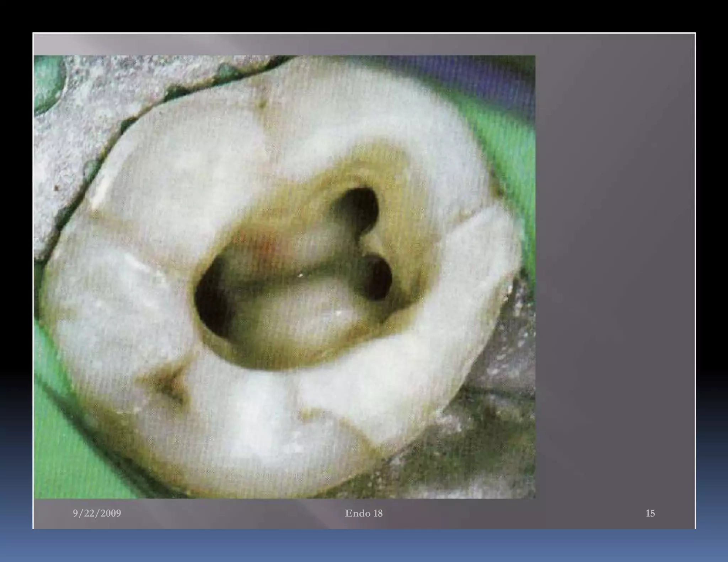Viewport: 728px width, 562px height.
Task: Click the 9/22/2009 date footer text
Action: click(x=97, y=513)
